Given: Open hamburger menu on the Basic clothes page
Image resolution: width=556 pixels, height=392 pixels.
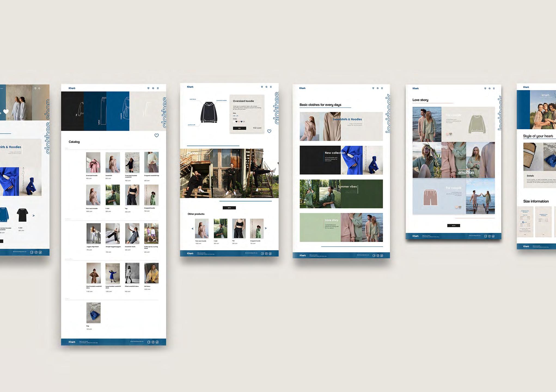Looking at the screenshot, I should [382, 88].
